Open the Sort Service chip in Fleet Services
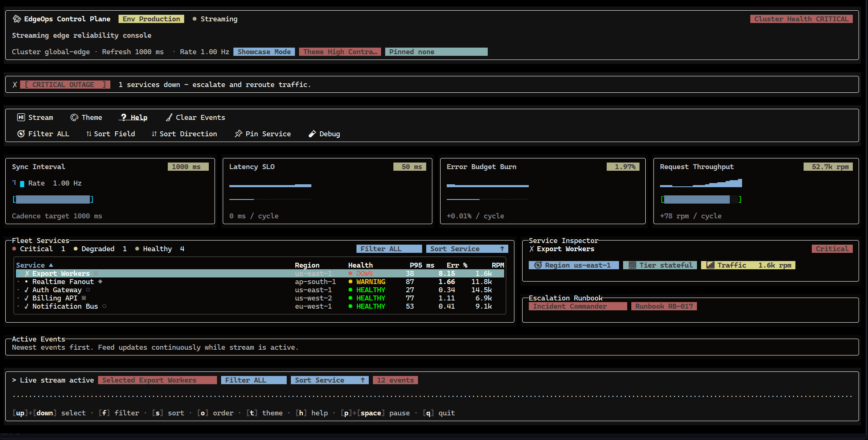Viewport: 868px width, 440px height. [x=467, y=249]
